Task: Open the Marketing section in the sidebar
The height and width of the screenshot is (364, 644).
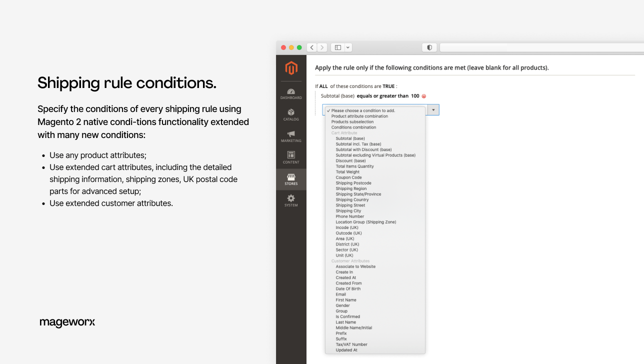Action: [291, 136]
